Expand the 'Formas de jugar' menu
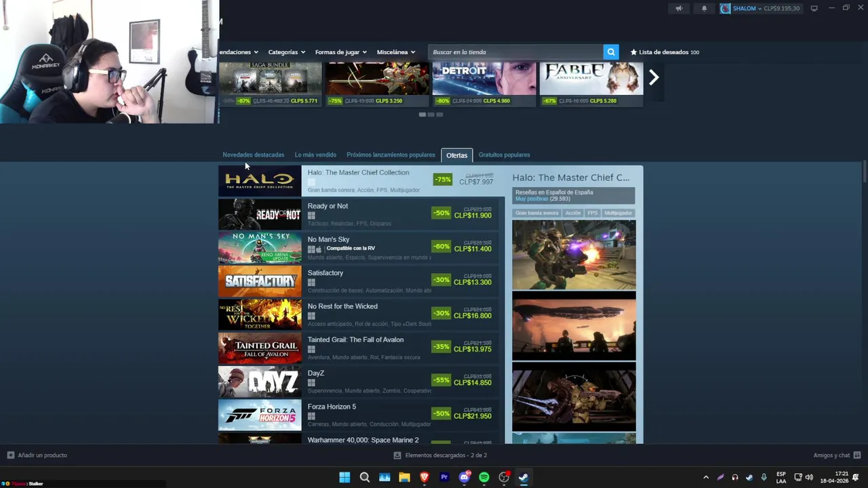This screenshot has height=488, width=868. [x=340, y=52]
